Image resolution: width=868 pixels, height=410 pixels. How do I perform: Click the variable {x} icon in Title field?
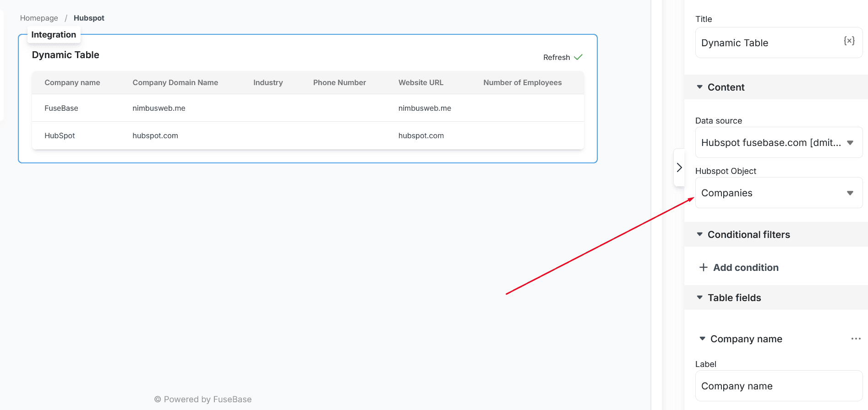point(849,41)
